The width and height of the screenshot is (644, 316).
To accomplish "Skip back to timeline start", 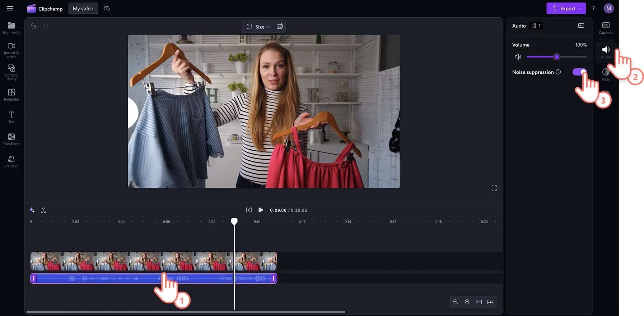I will click(x=249, y=210).
